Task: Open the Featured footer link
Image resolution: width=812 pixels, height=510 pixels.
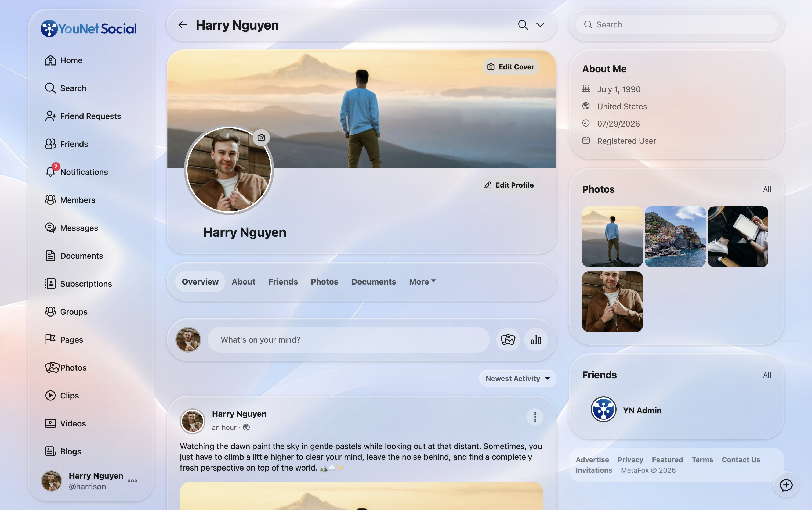Action: [667, 460]
